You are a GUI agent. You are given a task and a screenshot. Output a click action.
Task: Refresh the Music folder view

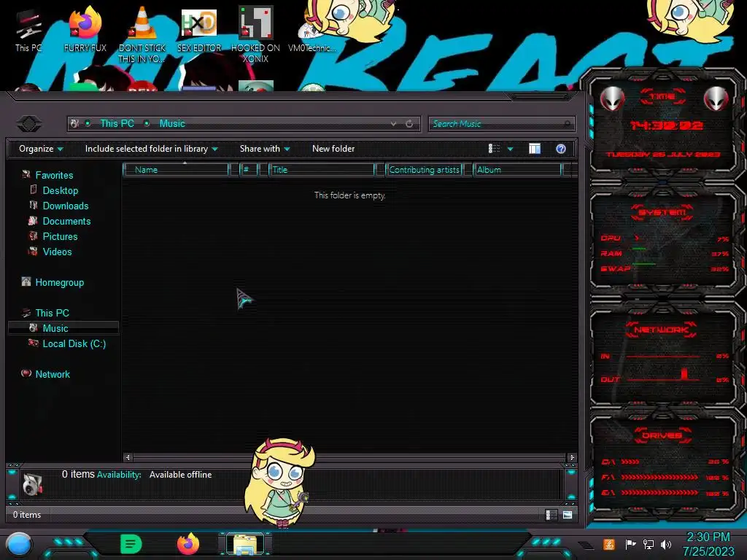tap(409, 124)
